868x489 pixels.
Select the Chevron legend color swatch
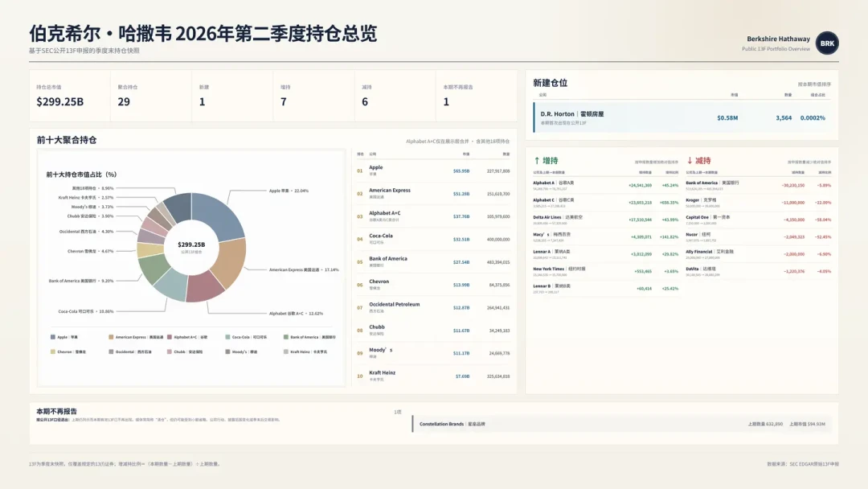52,351
